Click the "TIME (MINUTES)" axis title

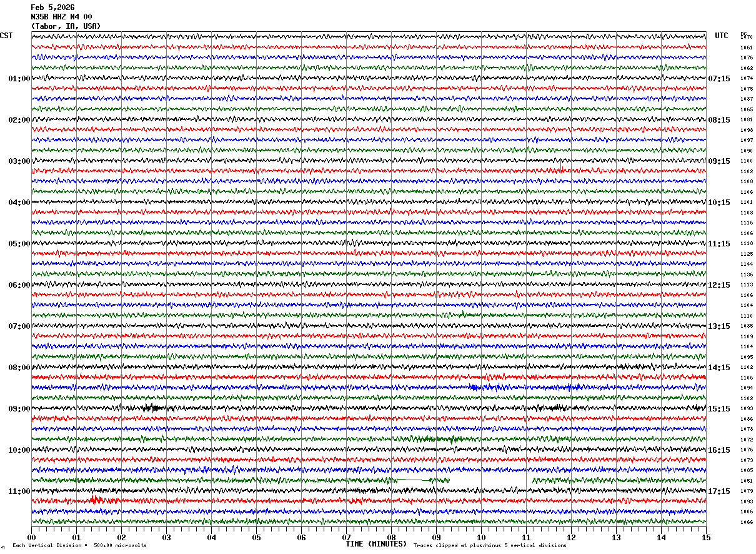[376, 544]
